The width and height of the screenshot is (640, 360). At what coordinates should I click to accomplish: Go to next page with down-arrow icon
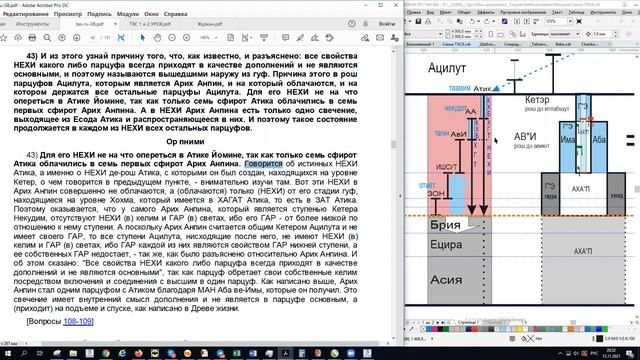[76, 38]
